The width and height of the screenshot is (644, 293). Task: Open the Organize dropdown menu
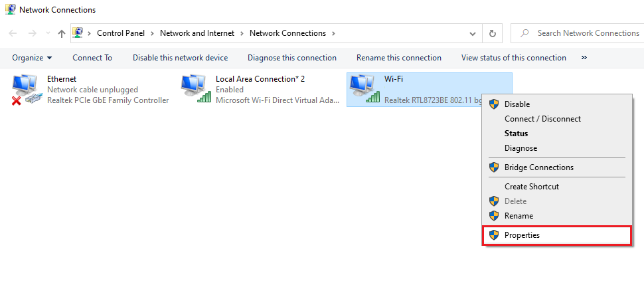(x=31, y=58)
